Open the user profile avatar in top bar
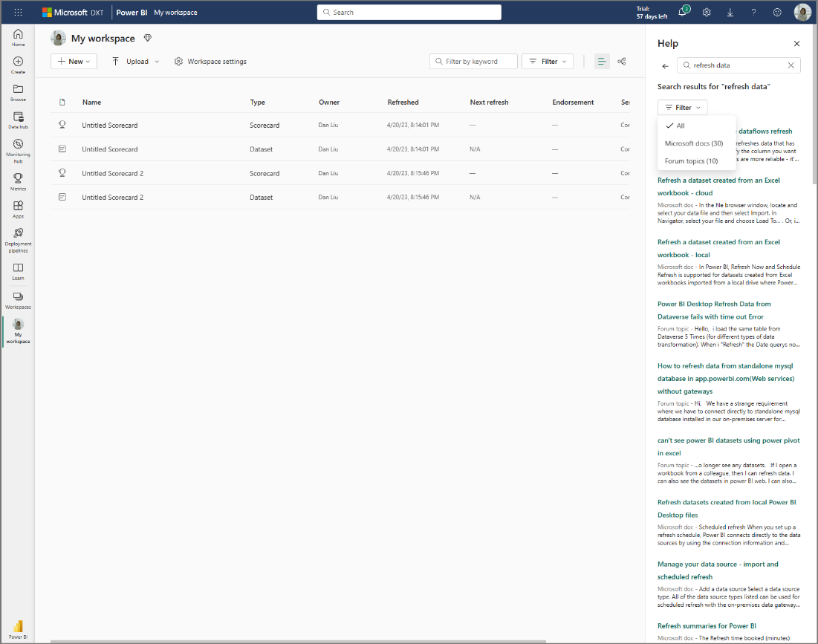The width and height of the screenshot is (818, 644). [802, 12]
